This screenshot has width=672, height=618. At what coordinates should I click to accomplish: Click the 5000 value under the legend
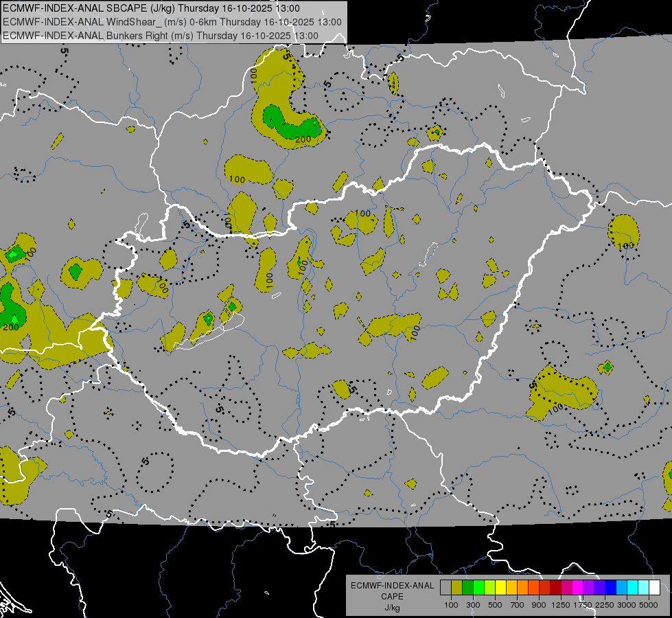coord(649,605)
